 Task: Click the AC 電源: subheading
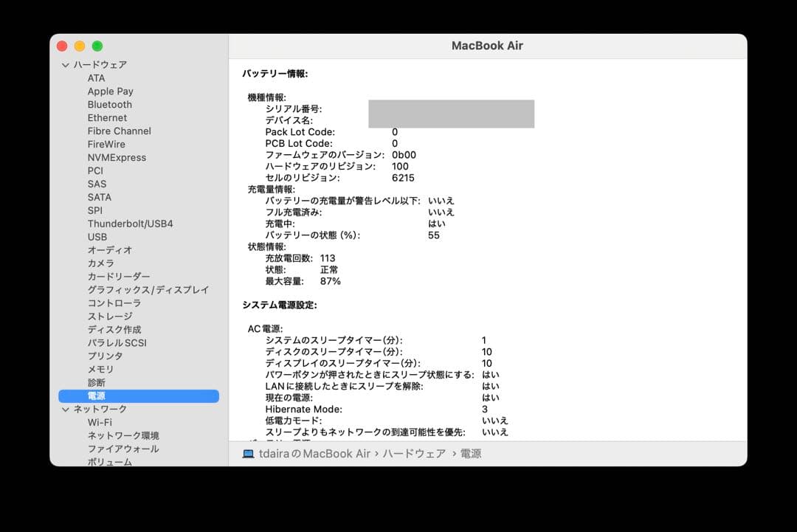click(x=266, y=329)
